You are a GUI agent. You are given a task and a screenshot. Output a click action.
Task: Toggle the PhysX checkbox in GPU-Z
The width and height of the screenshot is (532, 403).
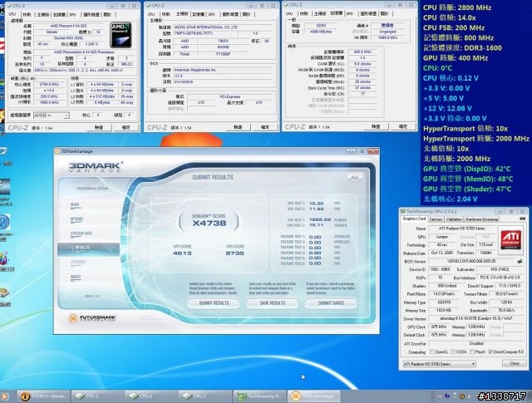pyautogui.click(x=472, y=352)
